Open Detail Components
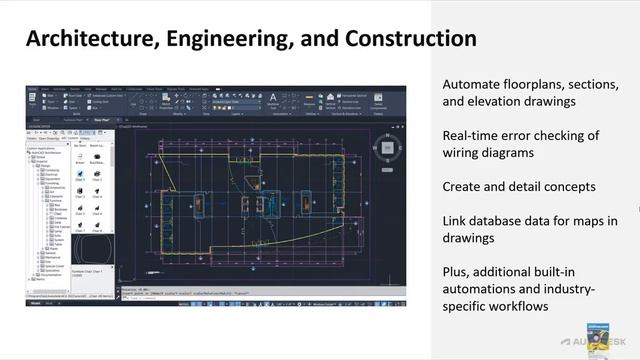The image size is (640, 360). click(378, 101)
